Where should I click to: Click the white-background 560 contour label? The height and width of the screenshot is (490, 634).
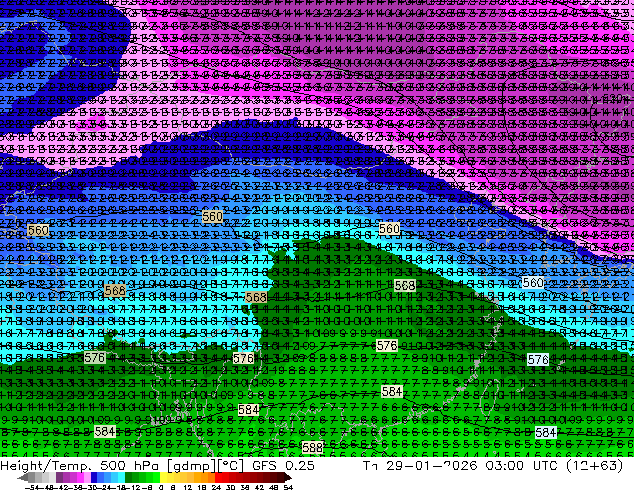click(x=533, y=283)
